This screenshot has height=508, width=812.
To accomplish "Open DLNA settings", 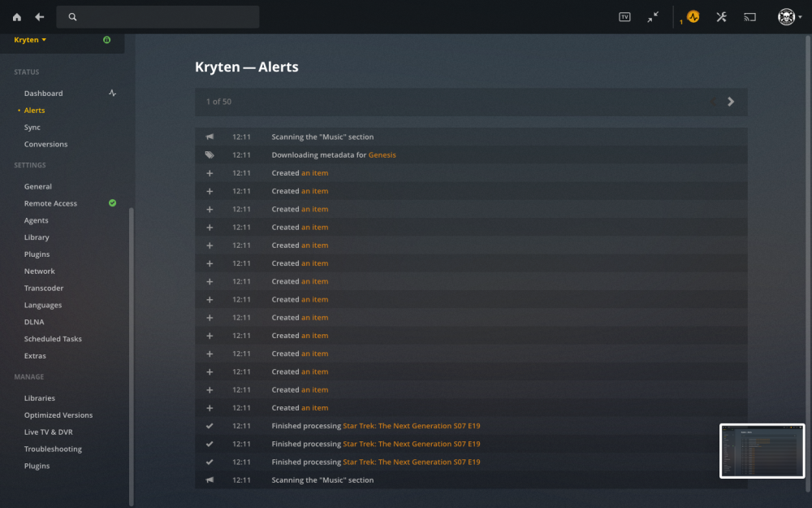I will (34, 322).
